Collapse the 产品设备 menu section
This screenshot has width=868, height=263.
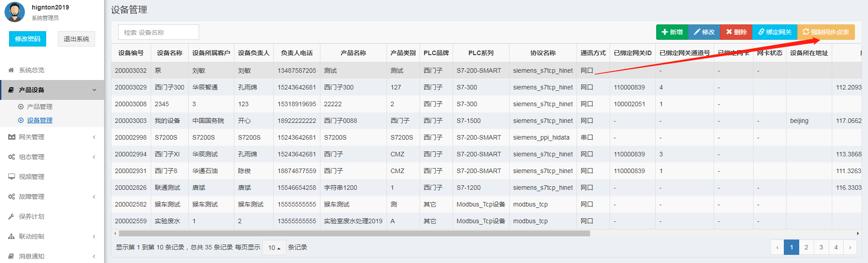[94, 90]
